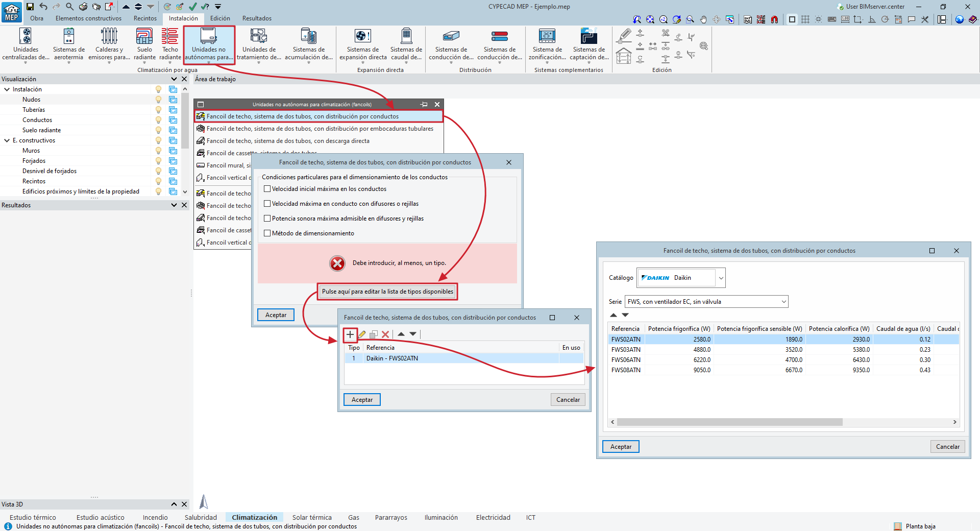980x531 pixels.
Task: Delete selected type with red X icon
Action: [385, 334]
